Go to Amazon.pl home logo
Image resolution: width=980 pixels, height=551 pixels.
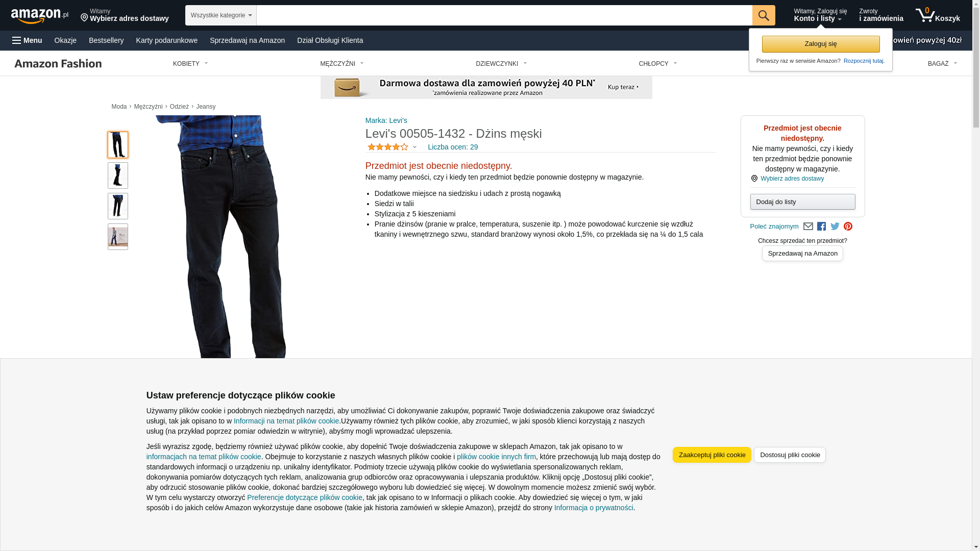click(x=39, y=16)
